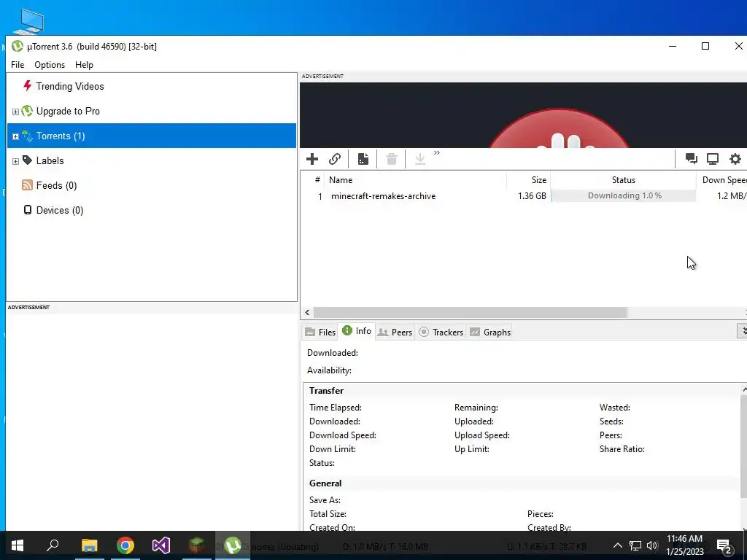The width and height of the screenshot is (747, 560).
Task: Open the desktop computer icon
Action: point(29,21)
